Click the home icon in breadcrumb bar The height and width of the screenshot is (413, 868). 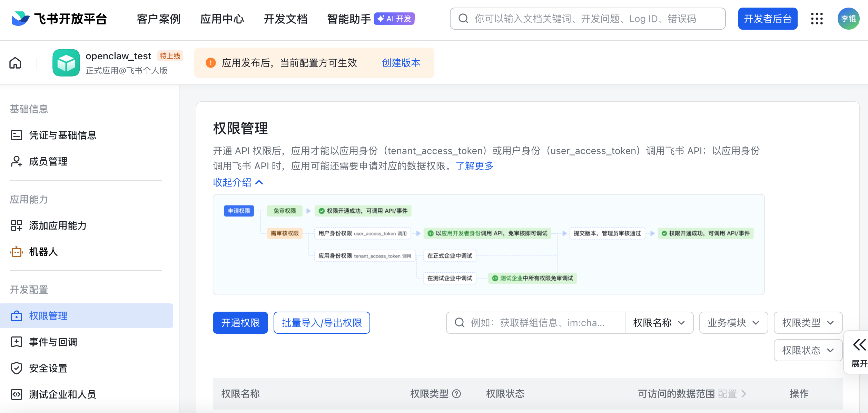pyautogui.click(x=15, y=63)
